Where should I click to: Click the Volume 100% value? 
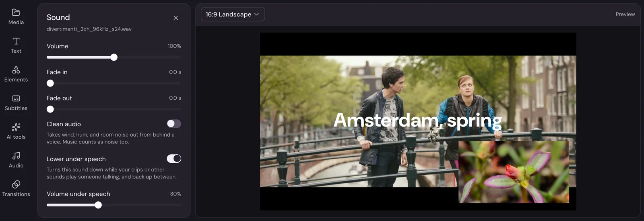(174, 46)
